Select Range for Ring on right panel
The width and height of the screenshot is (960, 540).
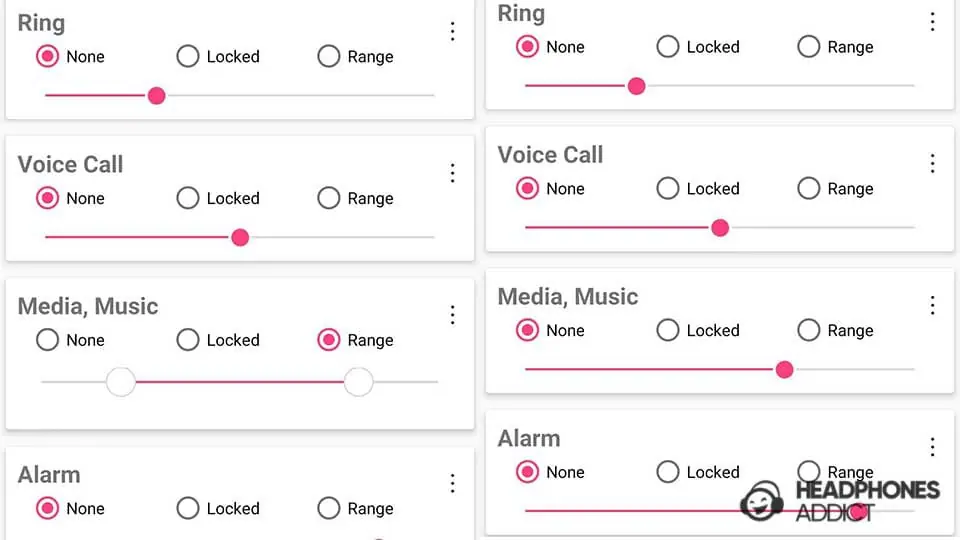tap(809, 47)
